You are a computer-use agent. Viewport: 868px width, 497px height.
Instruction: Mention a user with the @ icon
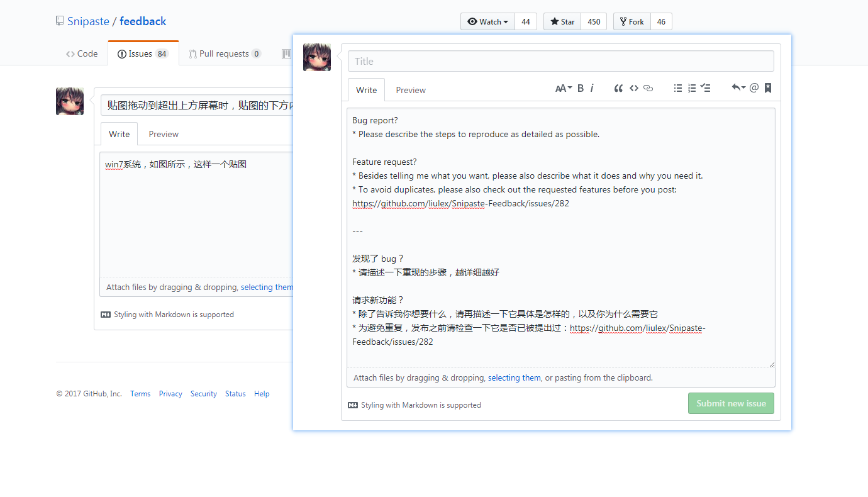(754, 88)
